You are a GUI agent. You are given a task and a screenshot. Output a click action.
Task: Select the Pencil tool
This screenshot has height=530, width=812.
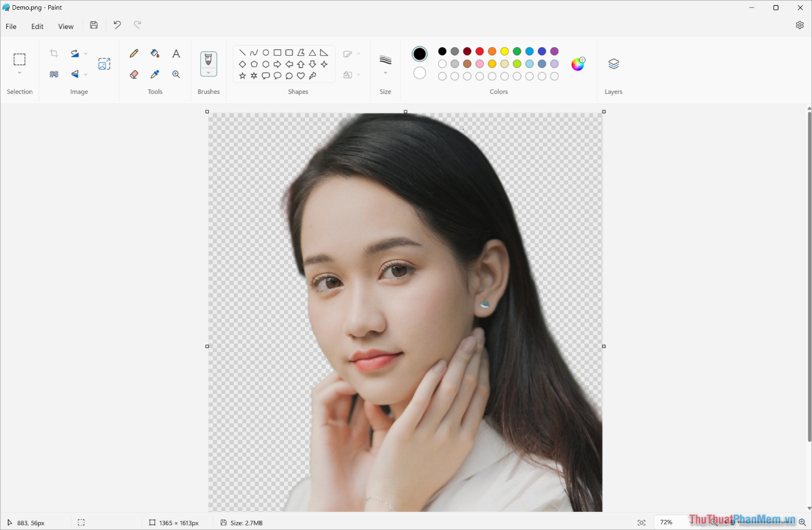click(x=133, y=53)
